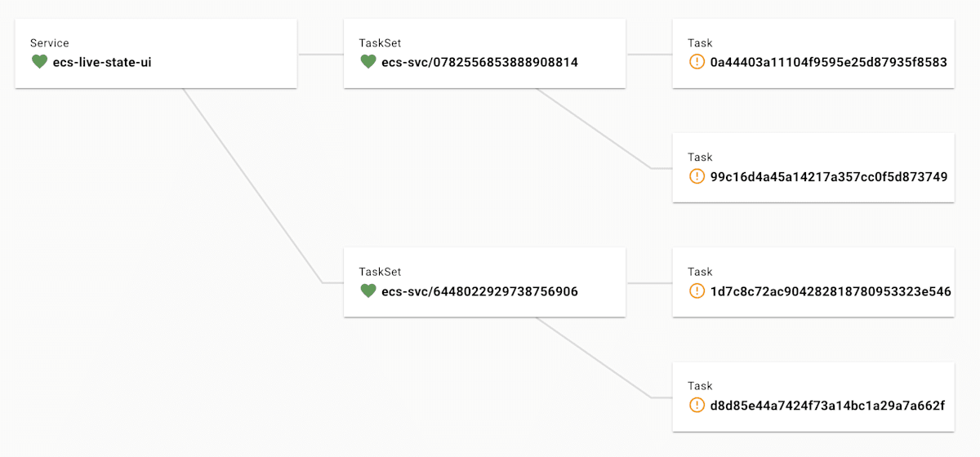Viewport: 980px width, 457px height.
Task: Click warning icon on task 0a44403a11104f9595e25d87935f8583
Action: (697, 61)
